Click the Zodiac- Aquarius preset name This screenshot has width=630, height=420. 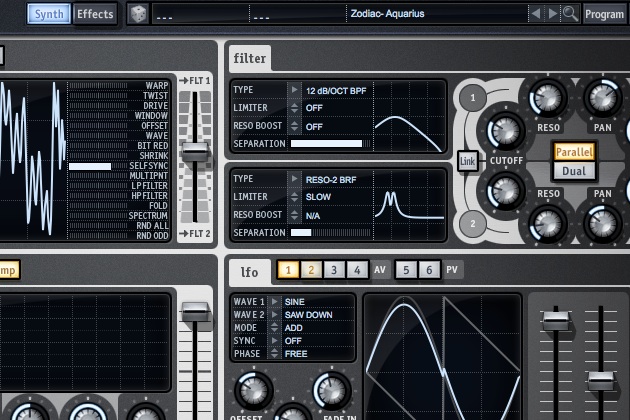[387, 14]
